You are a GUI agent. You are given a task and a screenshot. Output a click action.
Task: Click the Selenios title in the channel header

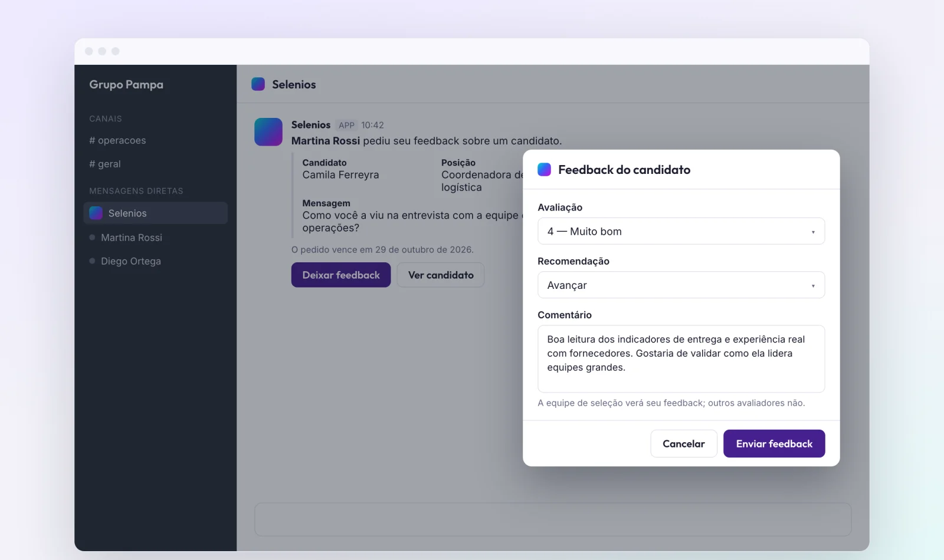click(x=294, y=84)
